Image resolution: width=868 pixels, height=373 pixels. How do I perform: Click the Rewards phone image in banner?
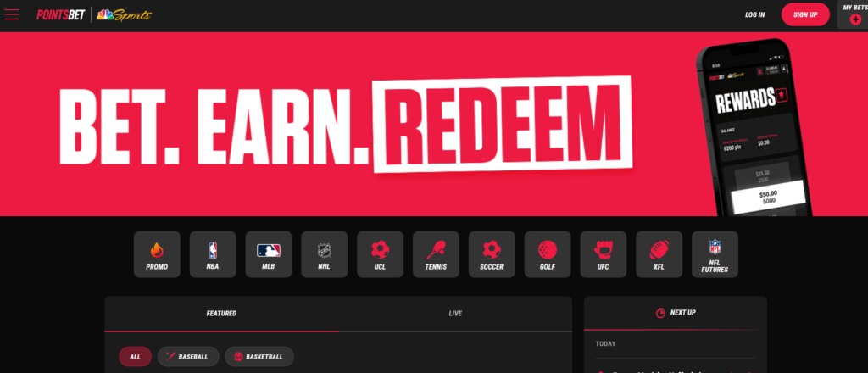753,128
